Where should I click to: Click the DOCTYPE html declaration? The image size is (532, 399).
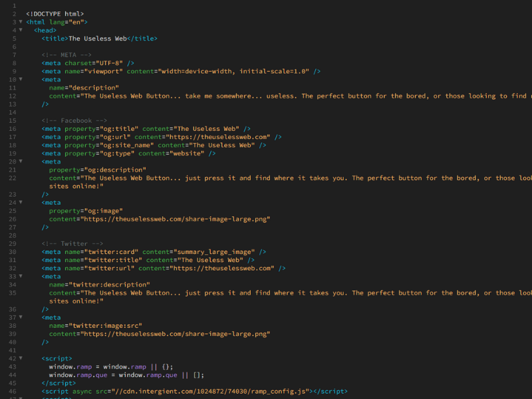[55, 14]
